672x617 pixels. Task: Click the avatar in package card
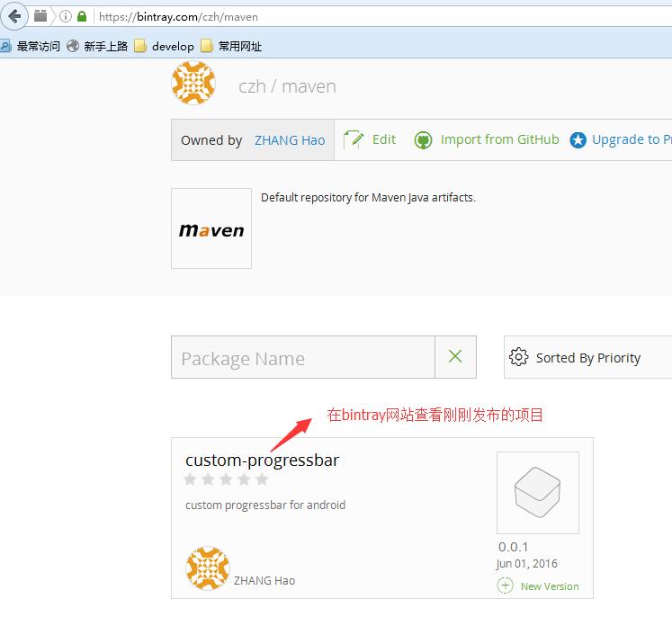(x=208, y=568)
